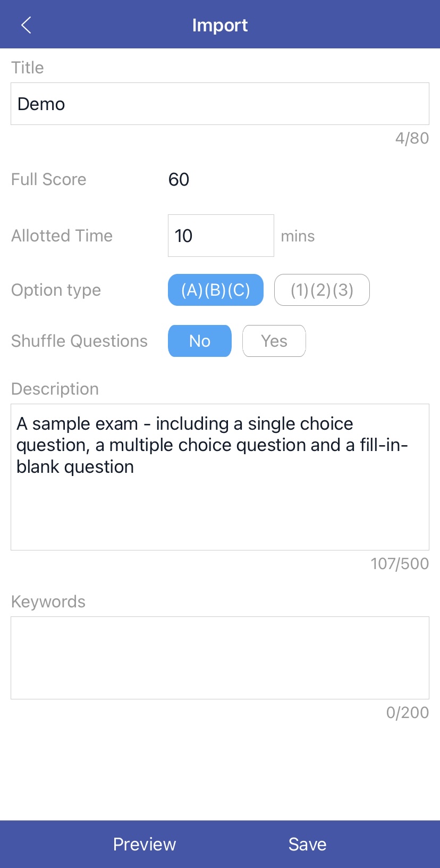The width and height of the screenshot is (440, 868).
Task: Click the Option type label
Action: pyautogui.click(x=56, y=290)
